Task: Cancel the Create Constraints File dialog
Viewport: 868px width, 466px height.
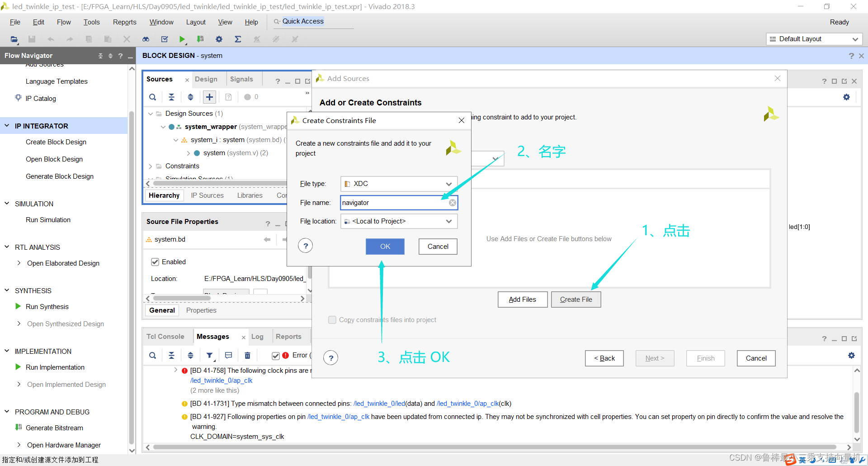Action: pyautogui.click(x=438, y=247)
